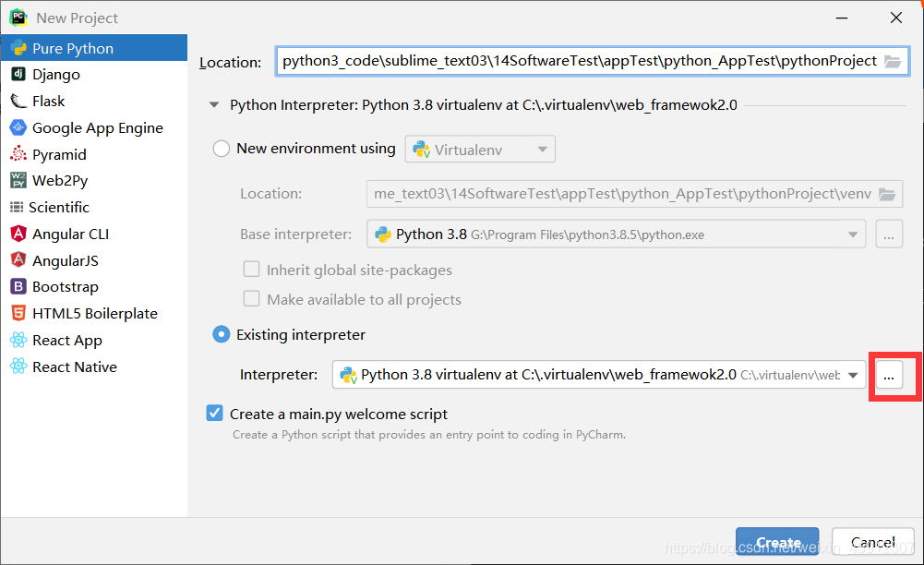The width and height of the screenshot is (924, 565).
Task: Click the HTML5 Boilerplate icon
Action: pyautogui.click(x=18, y=313)
